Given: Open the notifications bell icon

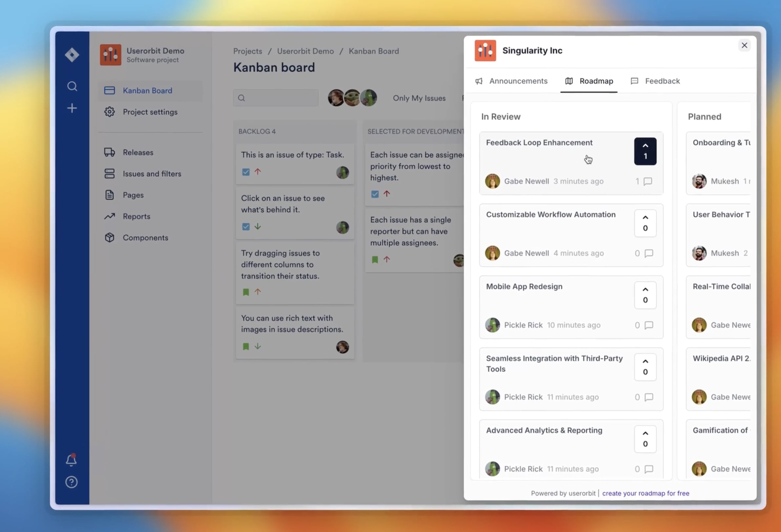Looking at the screenshot, I should [71, 460].
